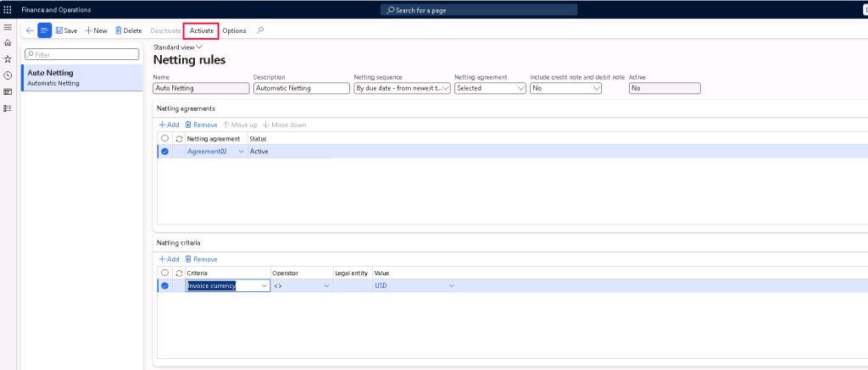Click the back arrow in the action bar
Screen dimensions: 868x370
point(30,30)
